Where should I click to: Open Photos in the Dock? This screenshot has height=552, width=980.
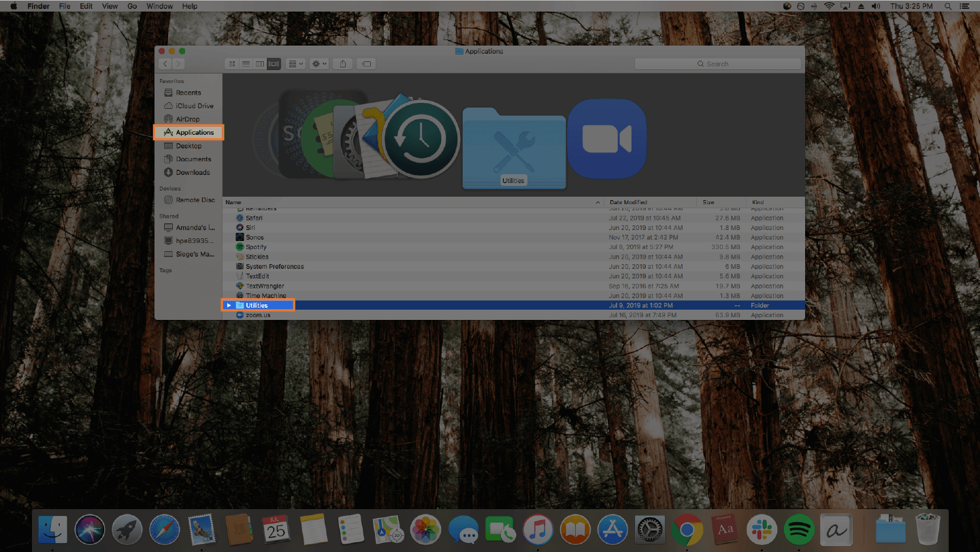click(x=426, y=529)
